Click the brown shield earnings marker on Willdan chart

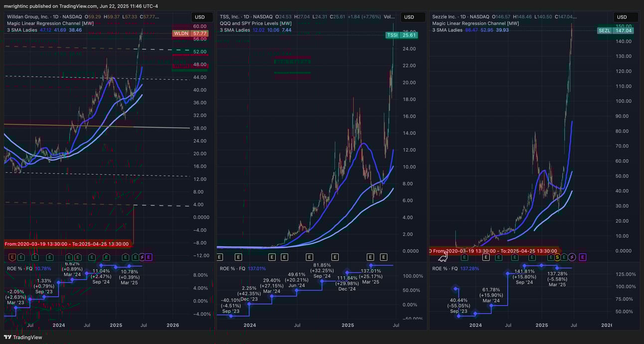point(12,257)
